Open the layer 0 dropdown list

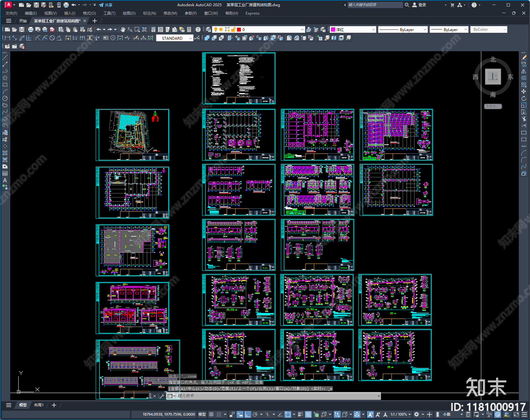pos(302,29)
